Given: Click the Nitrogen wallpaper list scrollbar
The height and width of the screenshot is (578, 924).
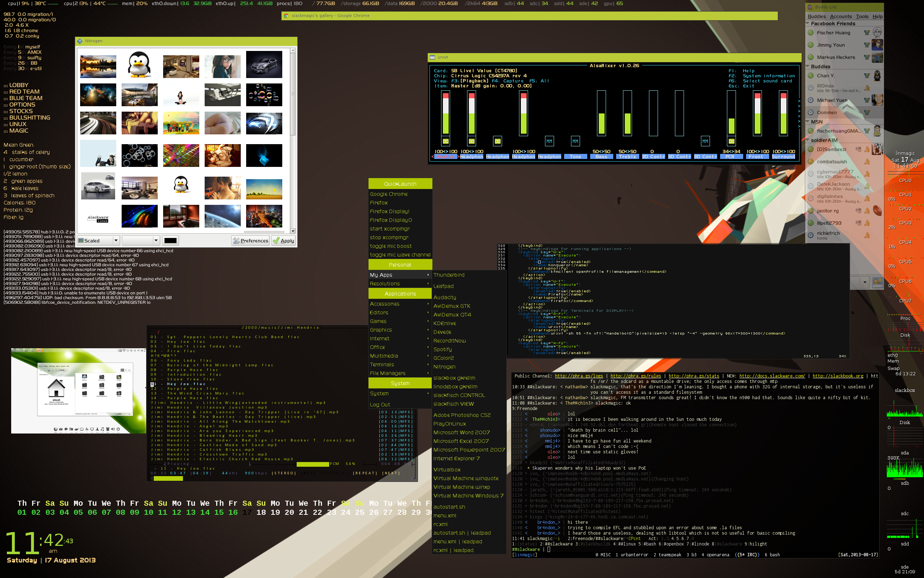Looking at the screenshot, I should pos(293,141).
